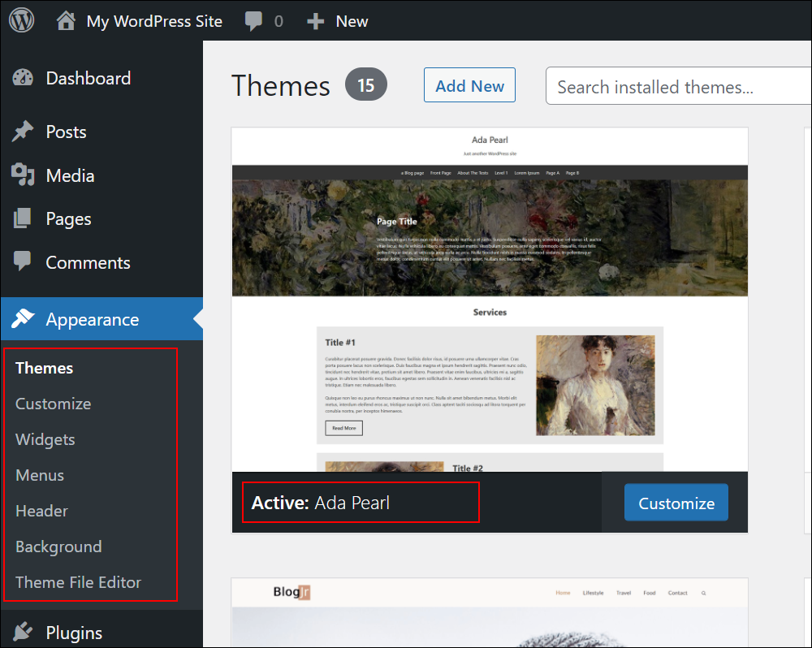Open the BlogJr theme thumbnail

(x=490, y=612)
